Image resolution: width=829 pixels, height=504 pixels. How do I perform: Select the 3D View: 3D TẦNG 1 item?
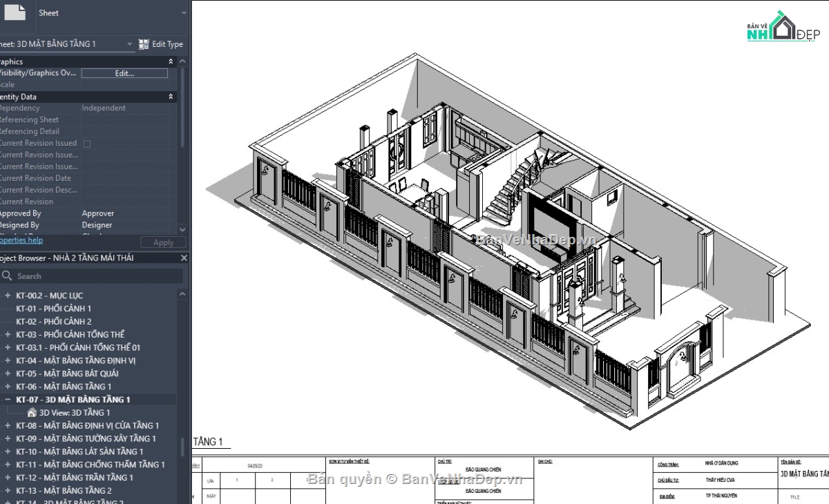click(75, 412)
